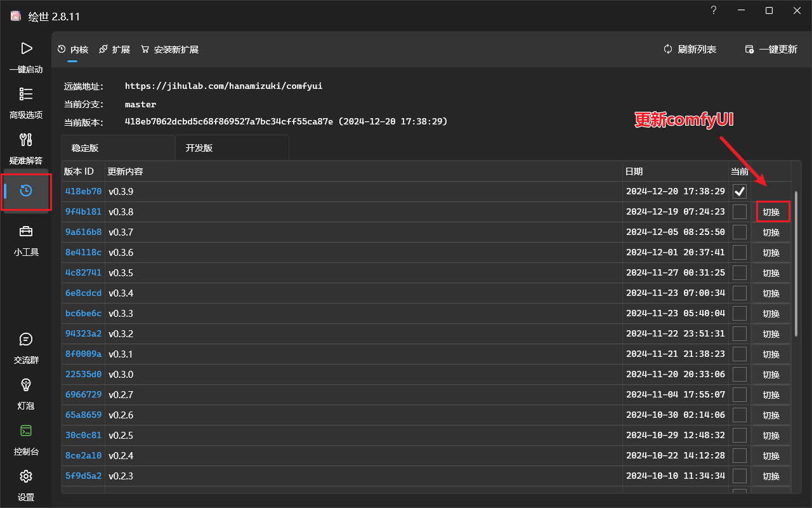Open the 9a616b8 version ID link
The width and height of the screenshot is (812, 508).
coord(83,232)
